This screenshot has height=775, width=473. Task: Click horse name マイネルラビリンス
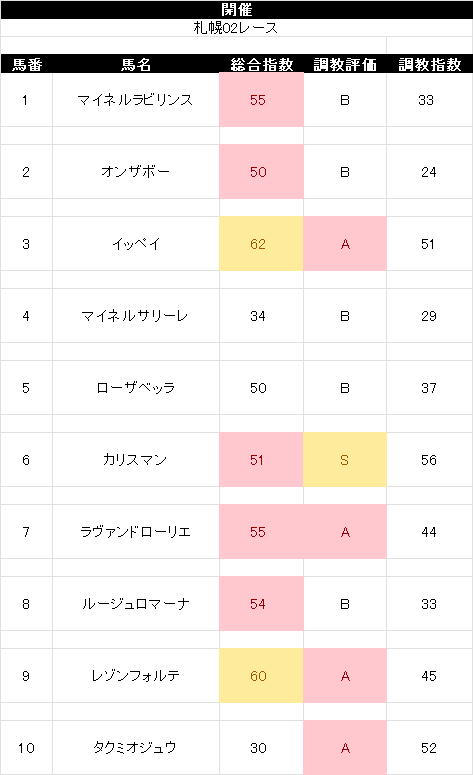click(135, 100)
